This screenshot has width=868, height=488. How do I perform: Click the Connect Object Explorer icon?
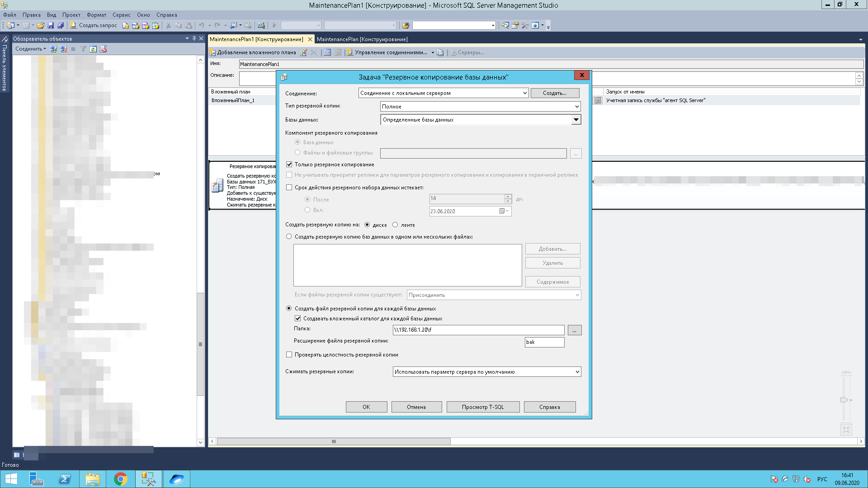coord(53,49)
